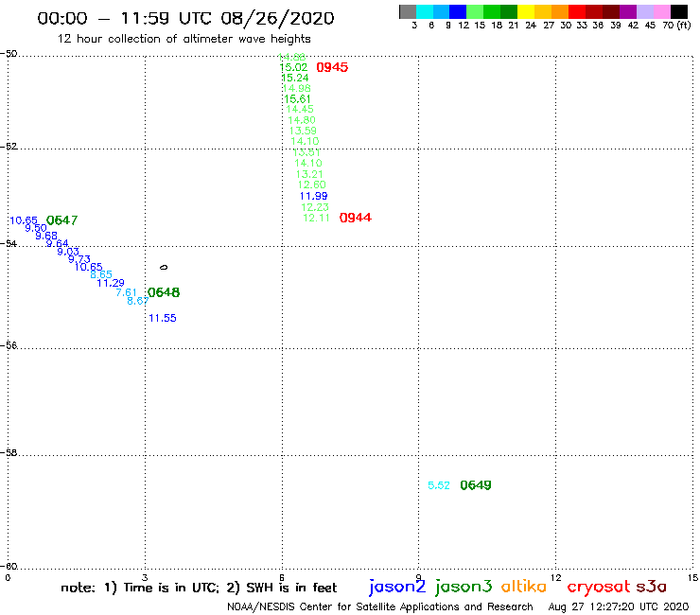Select the green pass time label 0647
The height and width of the screenshot is (615, 700).
point(62,220)
